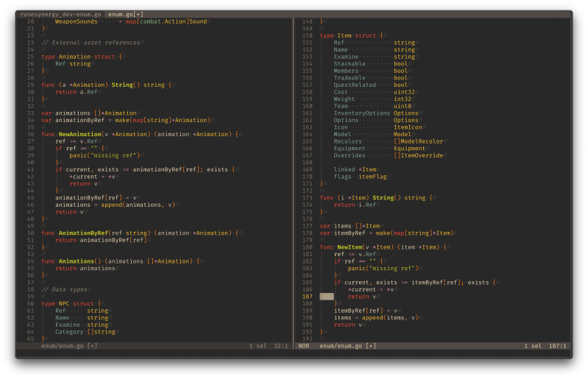Image resolution: width=588 pixels, height=379 pixels.
Task: Click the uint32 type of Cost field
Action: pos(404,92)
